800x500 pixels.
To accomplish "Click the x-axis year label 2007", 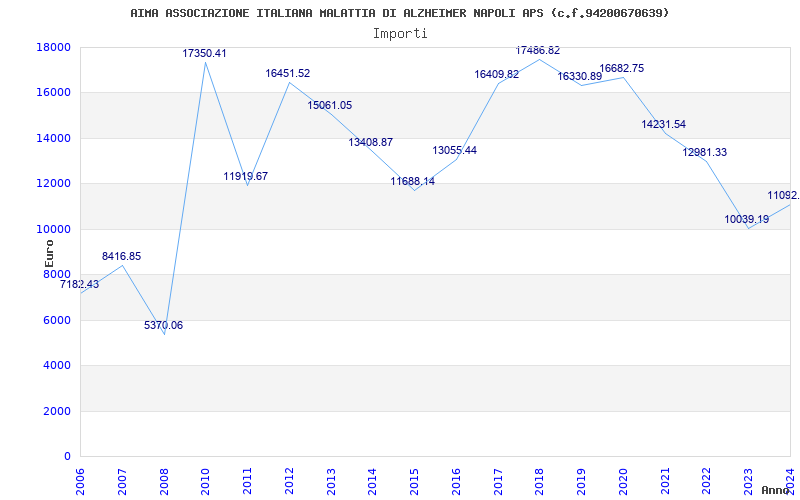I will click(122, 482).
